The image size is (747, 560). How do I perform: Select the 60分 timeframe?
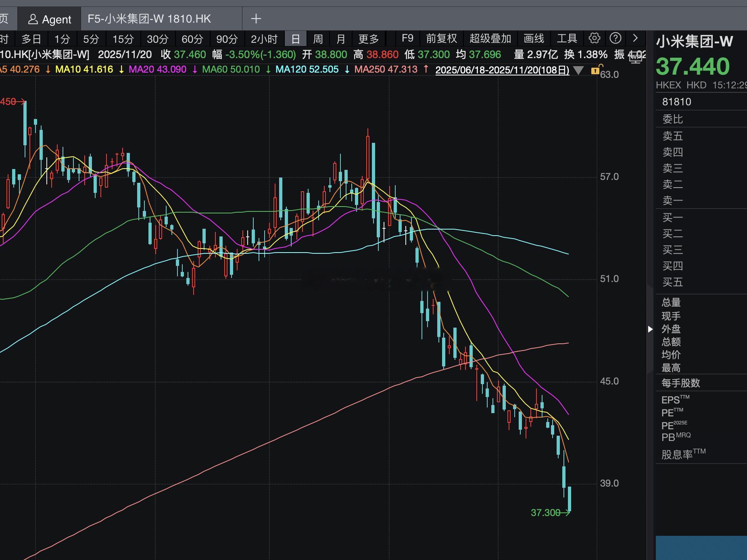coord(192,39)
